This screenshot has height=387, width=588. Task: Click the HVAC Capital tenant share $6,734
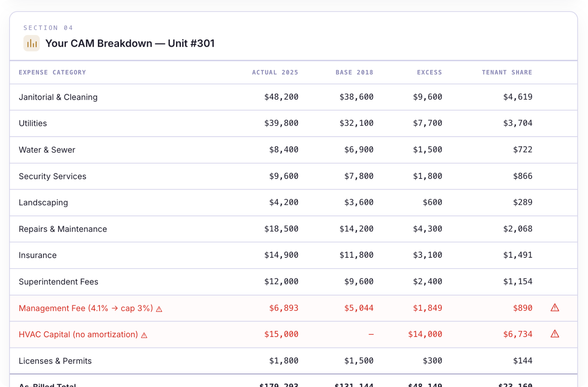[x=518, y=334]
